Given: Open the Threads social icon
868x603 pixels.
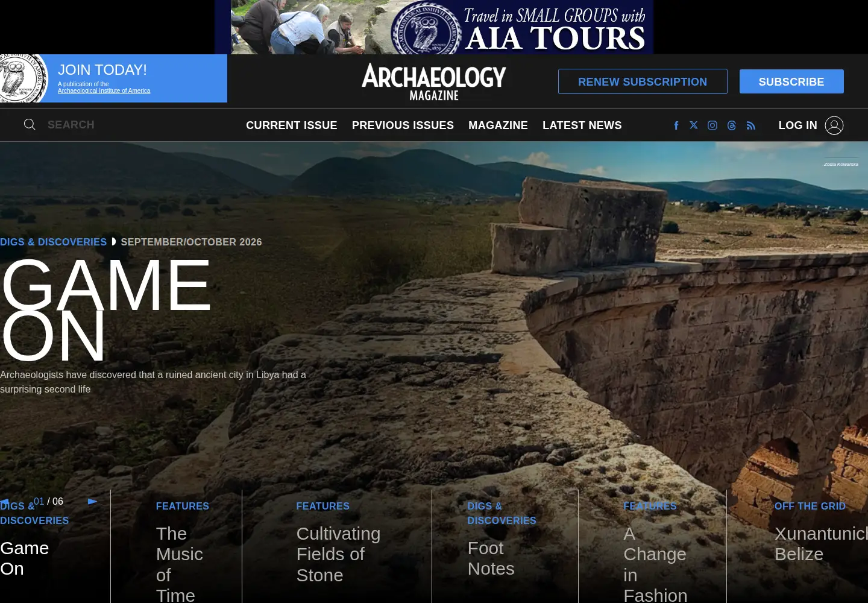Looking at the screenshot, I should coord(732,125).
